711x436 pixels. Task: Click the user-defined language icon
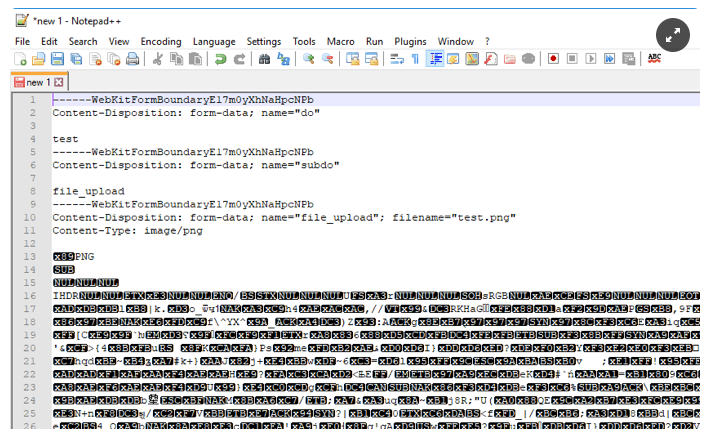tap(453, 59)
